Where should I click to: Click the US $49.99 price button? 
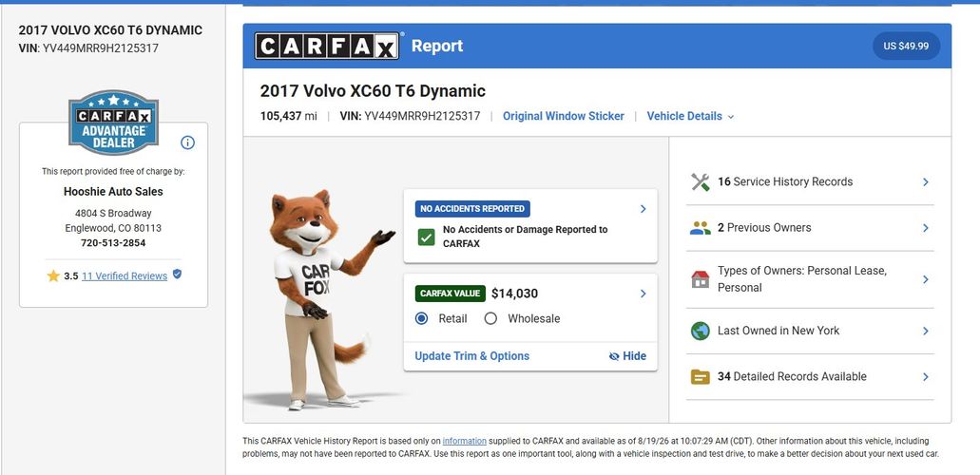click(x=906, y=47)
